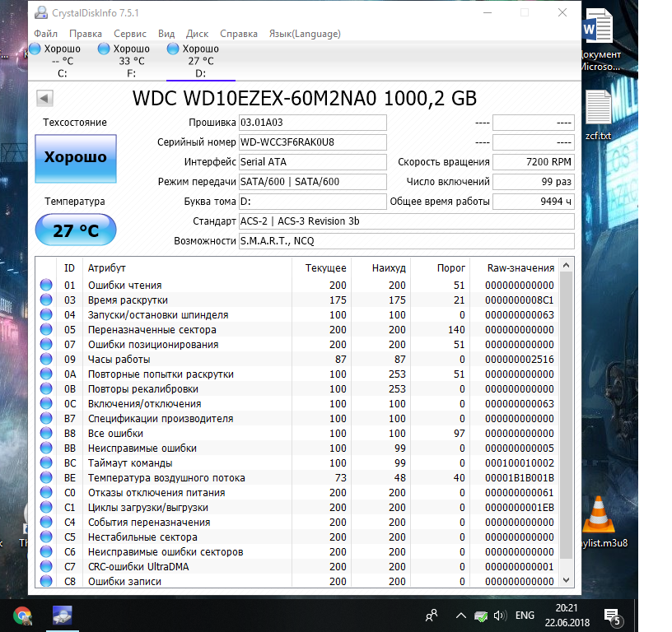Click the Интерфейс Serial ATA field
The image size is (672, 632).
[312, 162]
